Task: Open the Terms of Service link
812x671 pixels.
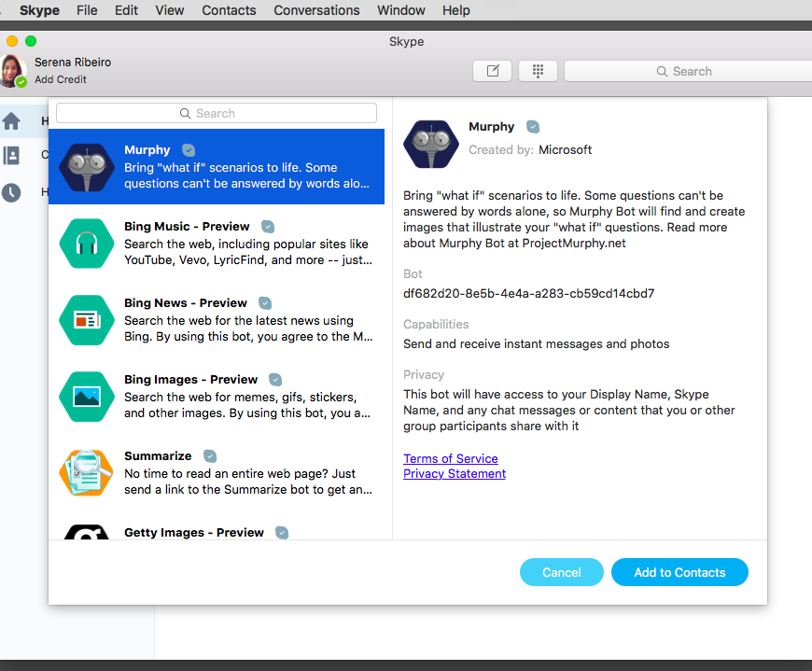Action: (451, 458)
